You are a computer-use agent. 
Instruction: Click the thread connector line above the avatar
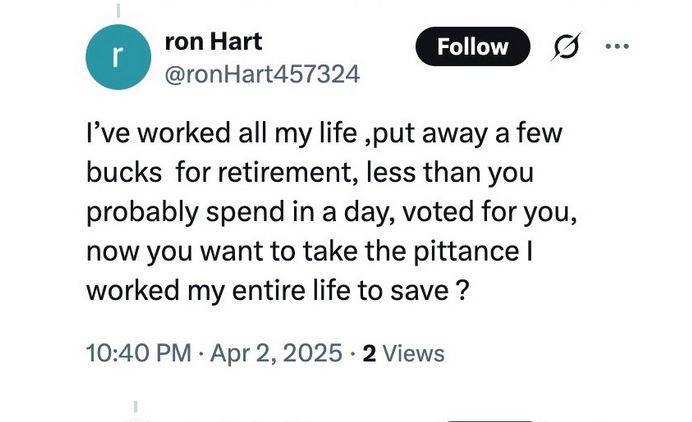pyautogui.click(x=118, y=10)
